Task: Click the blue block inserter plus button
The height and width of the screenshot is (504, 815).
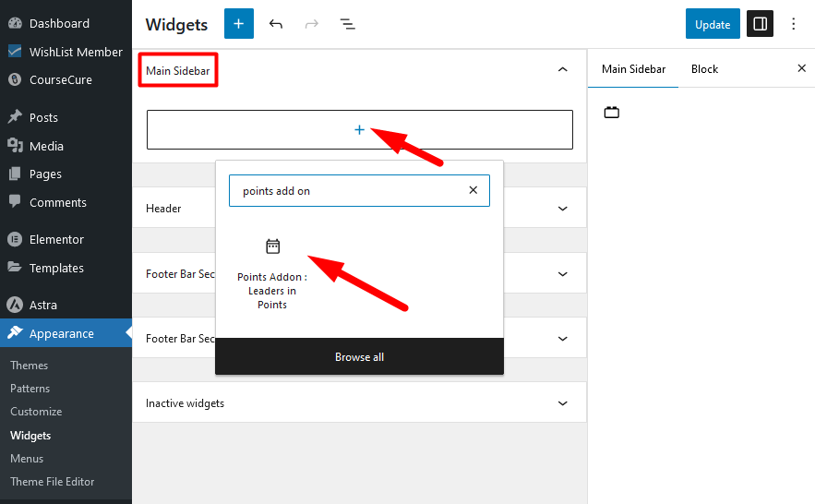Action: point(238,24)
